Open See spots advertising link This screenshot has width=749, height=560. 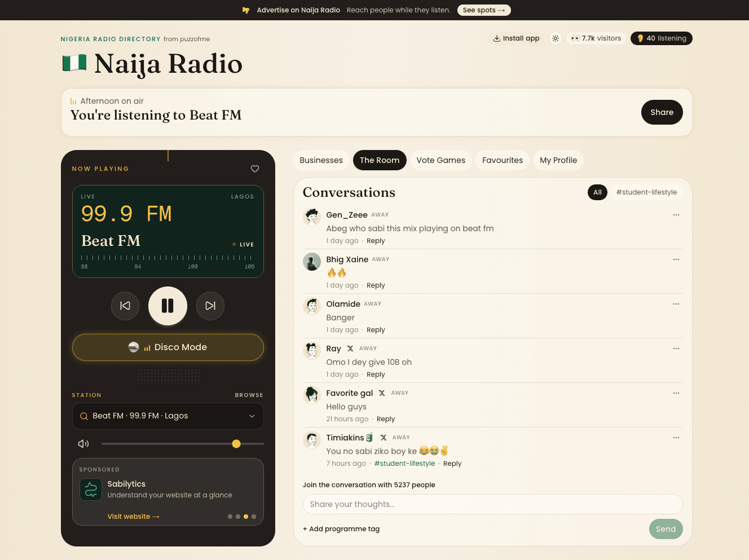(x=484, y=10)
